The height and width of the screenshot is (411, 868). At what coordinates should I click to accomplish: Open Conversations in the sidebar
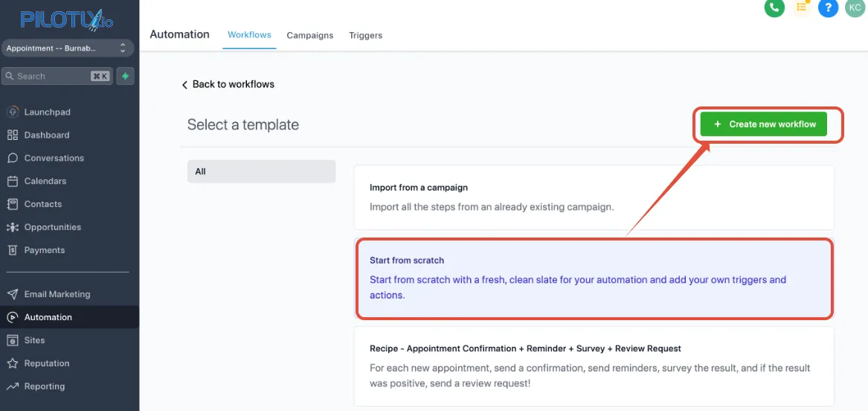[54, 158]
